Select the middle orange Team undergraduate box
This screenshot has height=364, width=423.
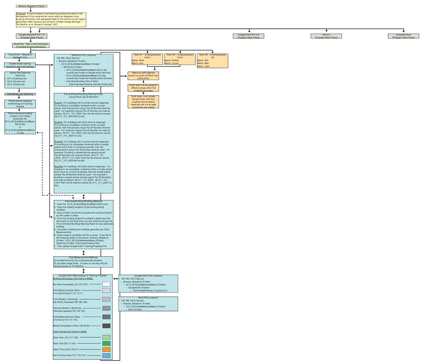click(180, 59)
